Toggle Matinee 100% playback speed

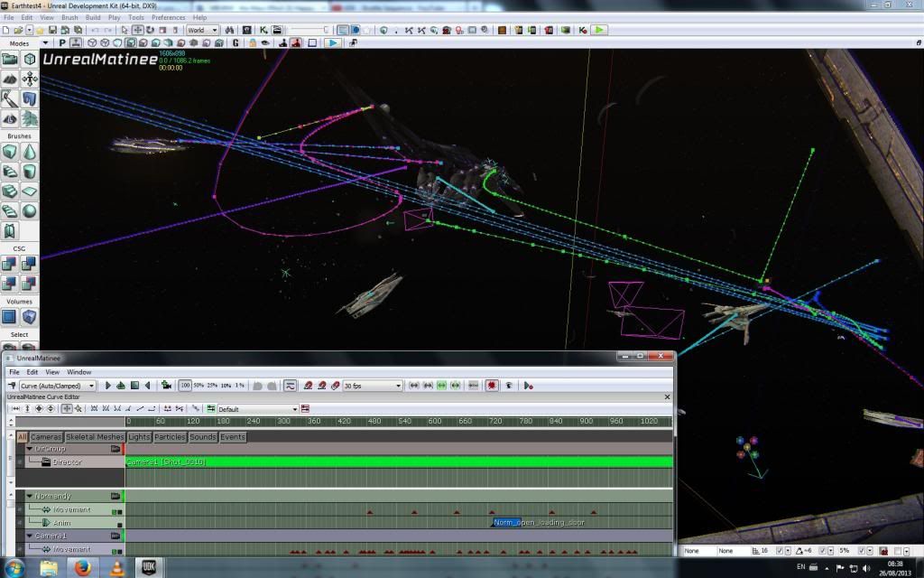(x=185, y=386)
